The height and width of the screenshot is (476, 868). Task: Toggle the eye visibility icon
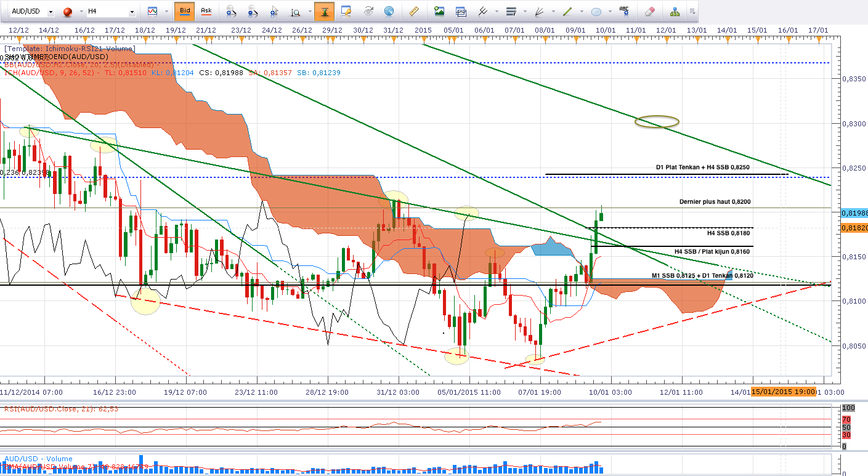click(368, 11)
